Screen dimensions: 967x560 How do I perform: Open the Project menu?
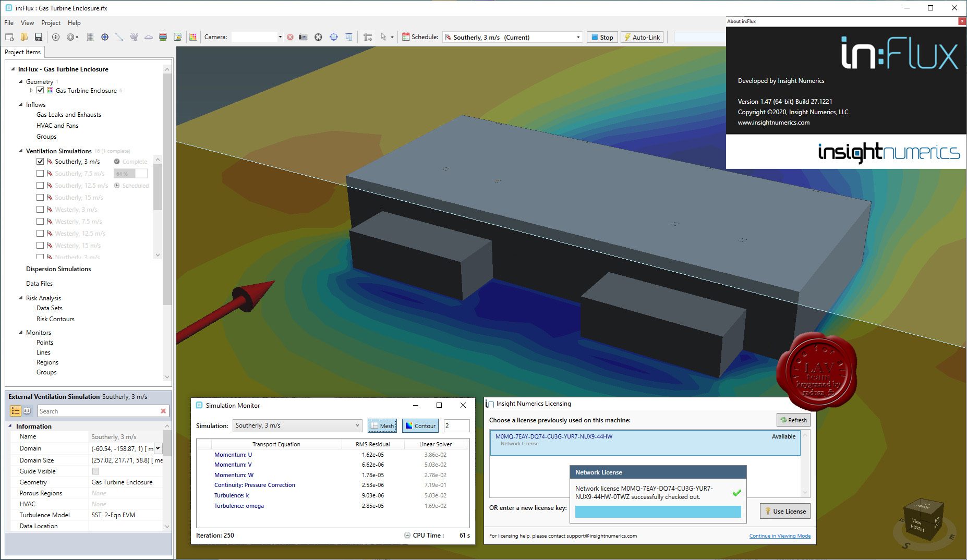coord(51,23)
